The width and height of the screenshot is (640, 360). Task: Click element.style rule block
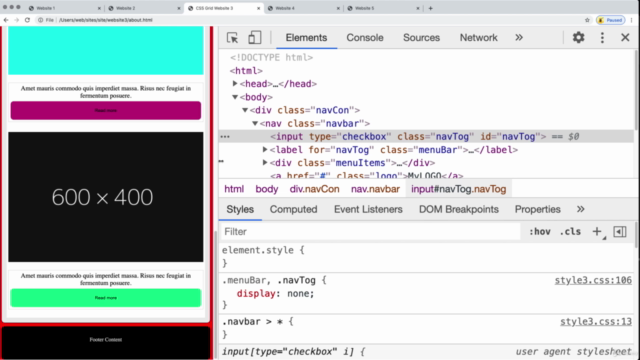[263, 256]
